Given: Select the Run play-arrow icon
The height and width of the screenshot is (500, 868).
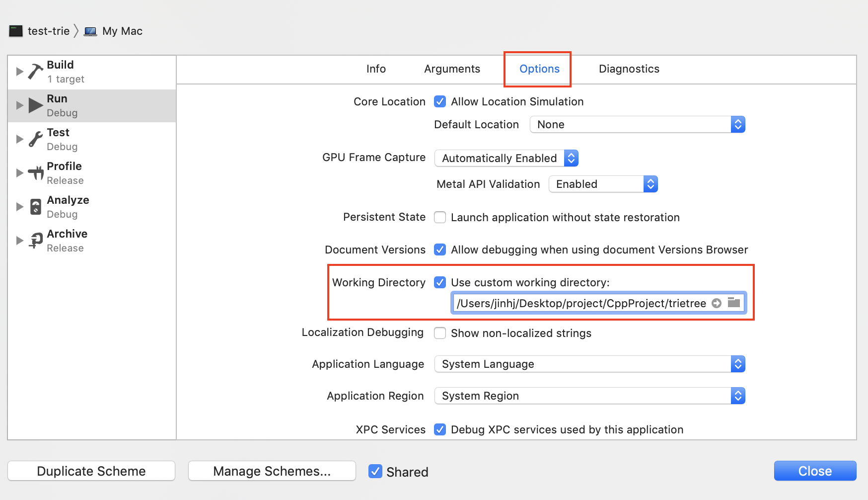Looking at the screenshot, I should pyautogui.click(x=36, y=105).
